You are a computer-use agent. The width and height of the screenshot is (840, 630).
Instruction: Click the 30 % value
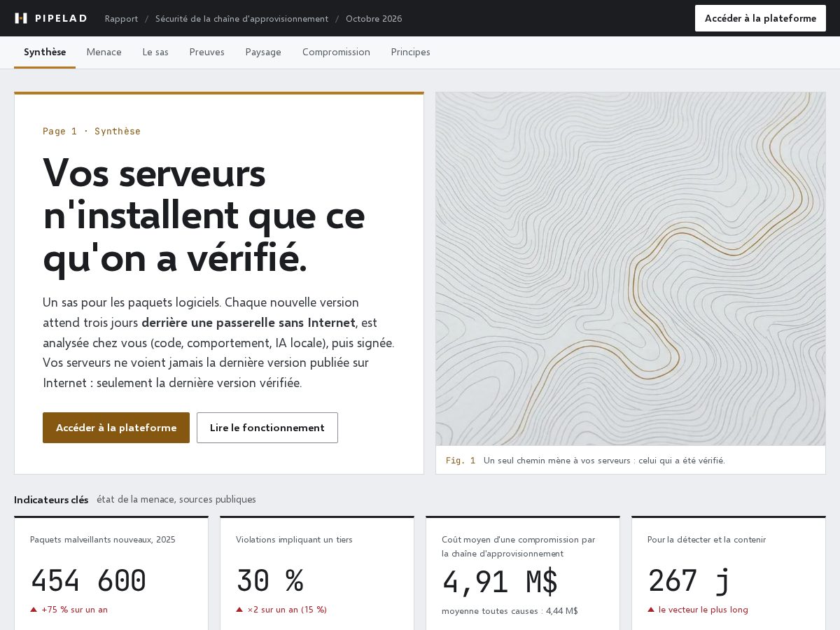pyautogui.click(x=269, y=581)
